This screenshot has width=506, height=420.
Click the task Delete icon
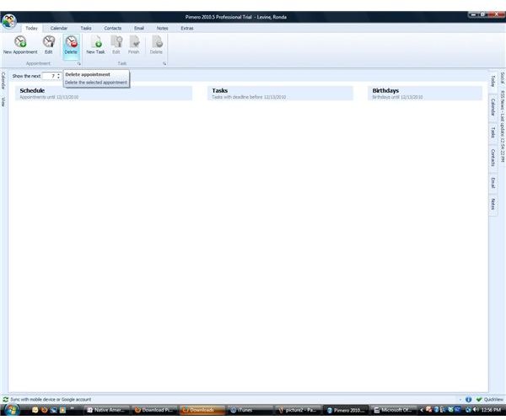tap(157, 41)
